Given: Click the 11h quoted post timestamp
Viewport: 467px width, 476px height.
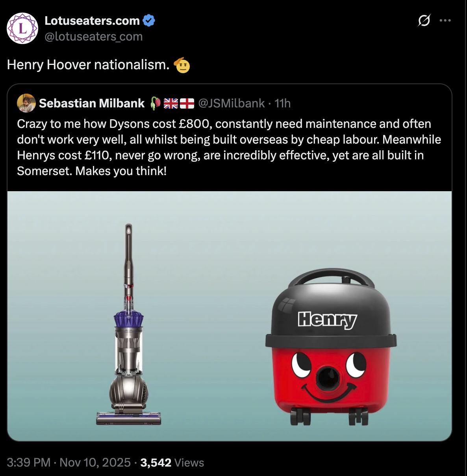Looking at the screenshot, I should coord(282,103).
